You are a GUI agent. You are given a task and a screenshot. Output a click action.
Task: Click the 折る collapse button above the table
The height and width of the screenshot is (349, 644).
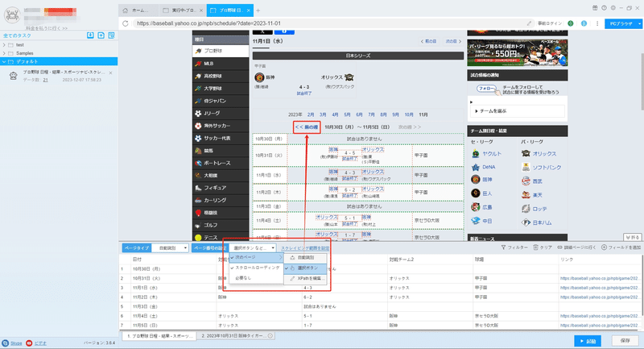[x=632, y=237]
